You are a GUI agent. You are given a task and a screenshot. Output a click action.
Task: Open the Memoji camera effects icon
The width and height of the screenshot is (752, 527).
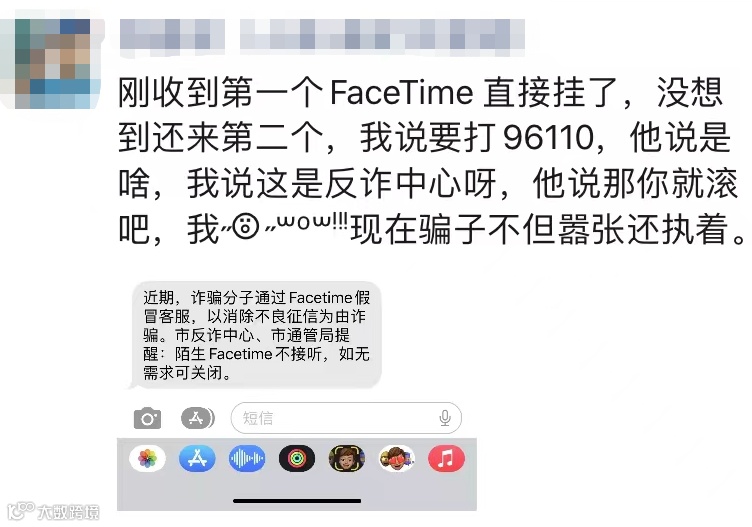pyautogui.click(x=347, y=458)
